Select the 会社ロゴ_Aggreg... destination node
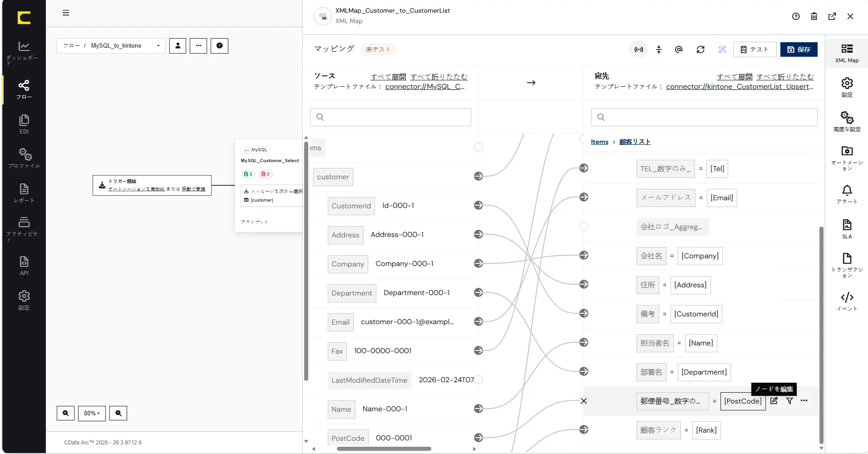Image resolution: width=868 pixels, height=454 pixels. [x=671, y=227]
